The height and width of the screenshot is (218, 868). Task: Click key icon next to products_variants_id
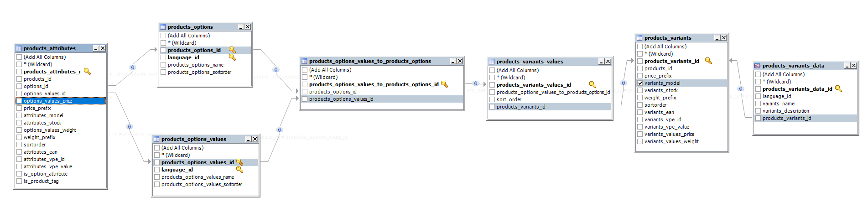(x=708, y=61)
